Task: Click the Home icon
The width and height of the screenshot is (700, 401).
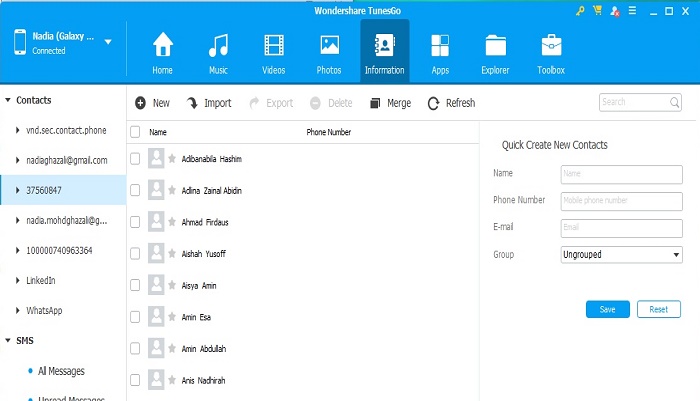Action: point(162,46)
